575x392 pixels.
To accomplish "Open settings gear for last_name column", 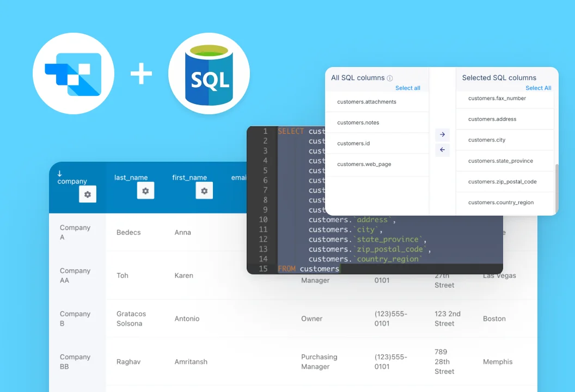I will 145,191.
